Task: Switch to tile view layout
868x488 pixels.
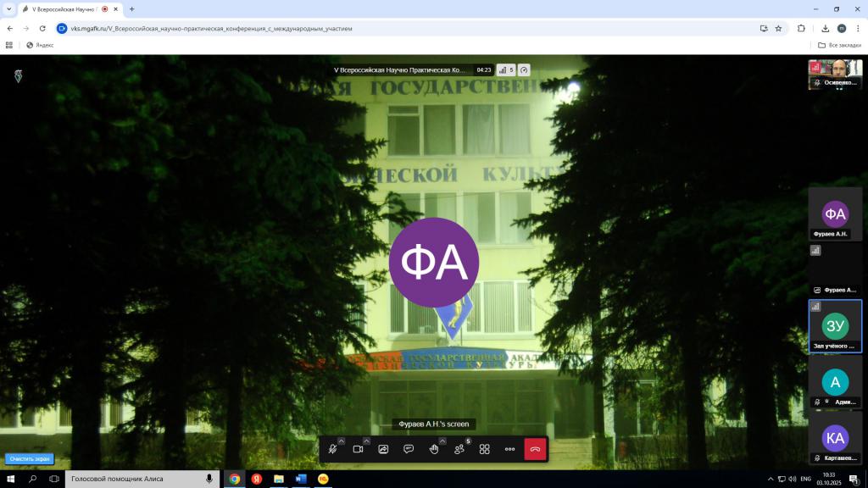Action: pos(485,449)
